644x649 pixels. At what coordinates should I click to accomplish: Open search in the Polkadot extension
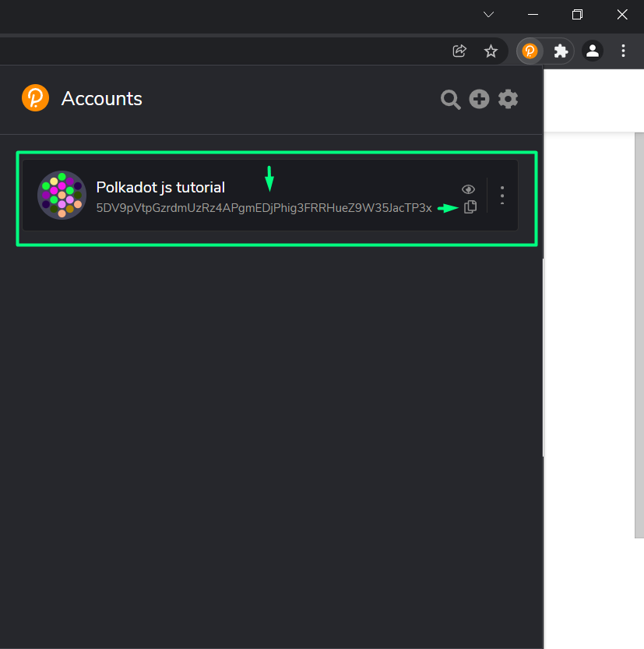[450, 99]
